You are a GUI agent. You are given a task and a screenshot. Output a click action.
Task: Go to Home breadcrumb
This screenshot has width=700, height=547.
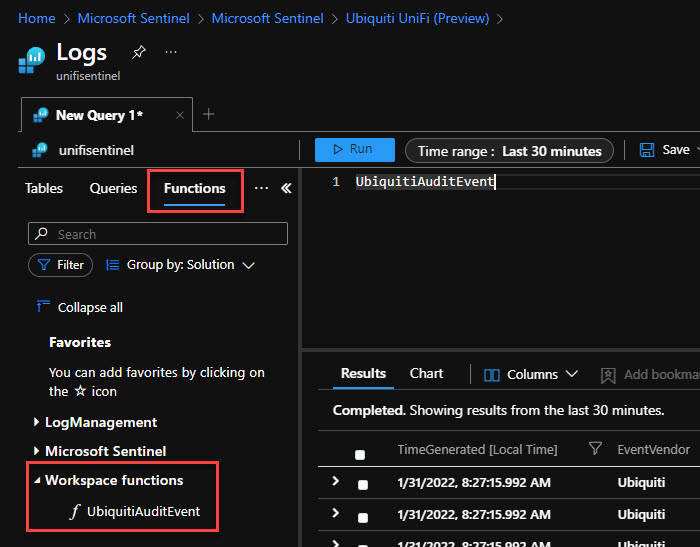[37, 18]
